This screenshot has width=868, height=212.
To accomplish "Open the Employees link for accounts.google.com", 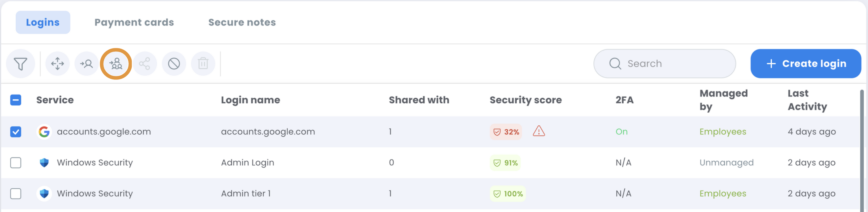I will pos(723,132).
